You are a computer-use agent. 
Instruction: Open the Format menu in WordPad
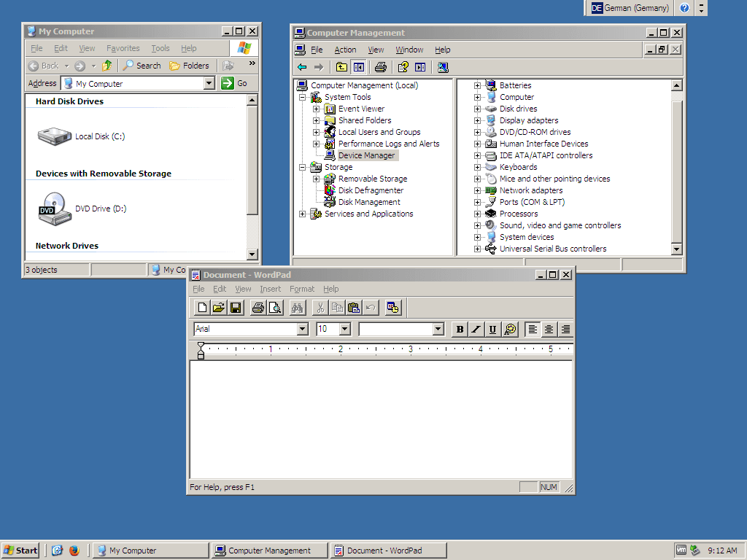coord(302,289)
